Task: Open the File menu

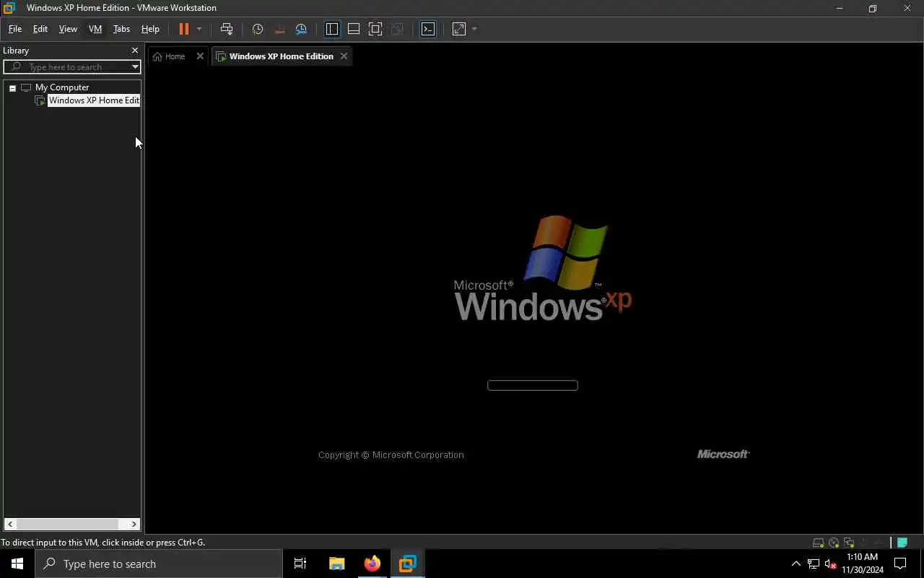Action: [15, 29]
